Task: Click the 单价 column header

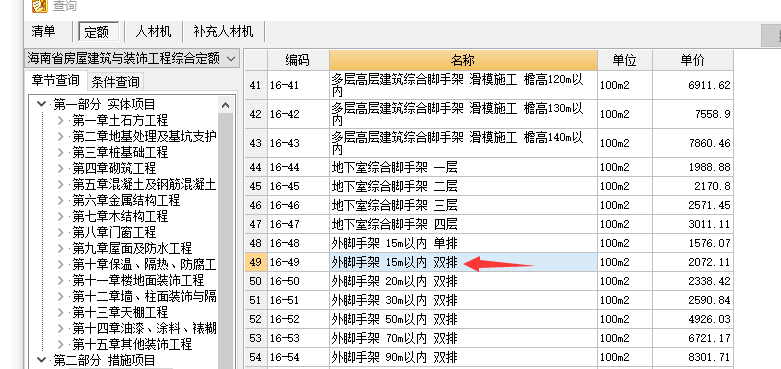Action: tap(693, 60)
